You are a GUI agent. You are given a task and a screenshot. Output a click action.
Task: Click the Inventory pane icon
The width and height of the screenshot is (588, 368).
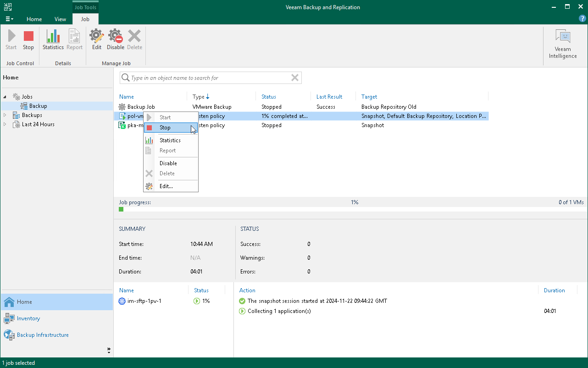coord(9,318)
